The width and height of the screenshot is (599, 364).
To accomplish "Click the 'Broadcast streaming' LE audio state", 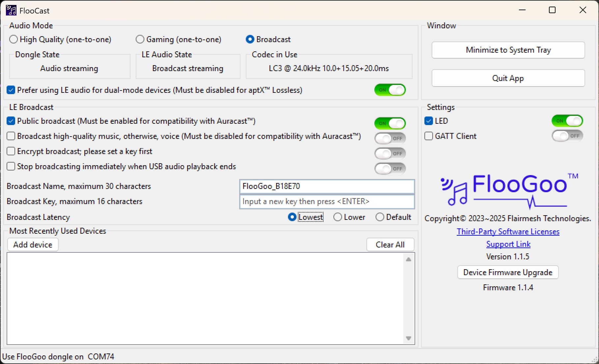I will click(x=188, y=68).
